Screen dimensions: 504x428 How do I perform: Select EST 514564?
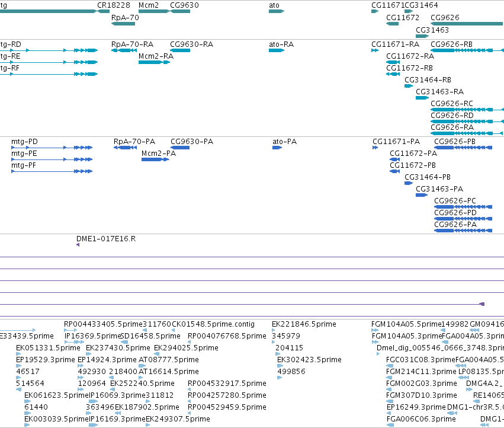click(30, 384)
